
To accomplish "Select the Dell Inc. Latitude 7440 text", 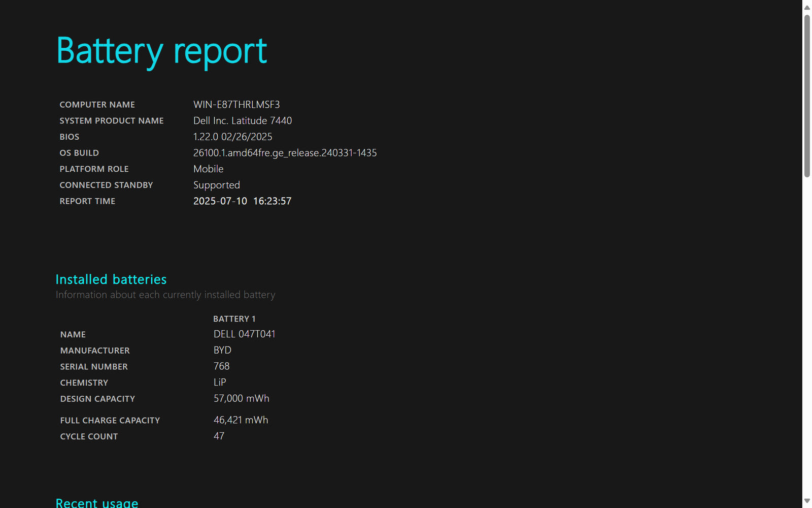I will click(242, 121).
